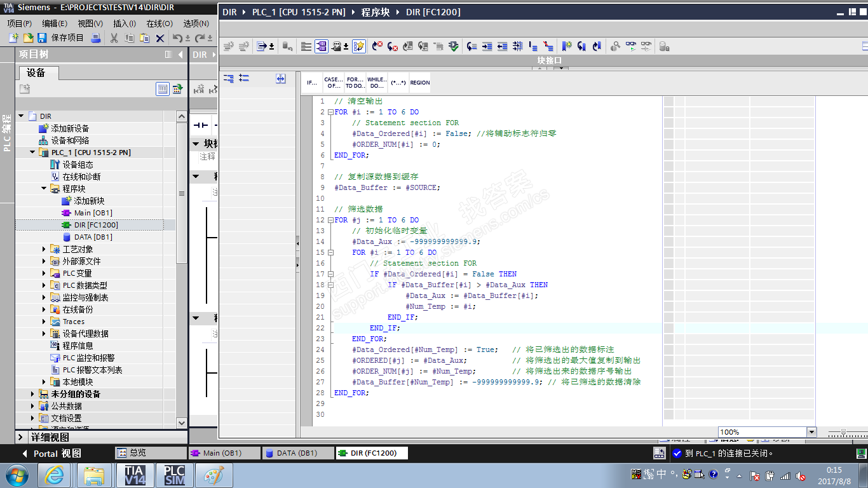Insert a WHILE DO statement from favorites
Viewport: 868px width, 488px height.
[x=377, y=83]
